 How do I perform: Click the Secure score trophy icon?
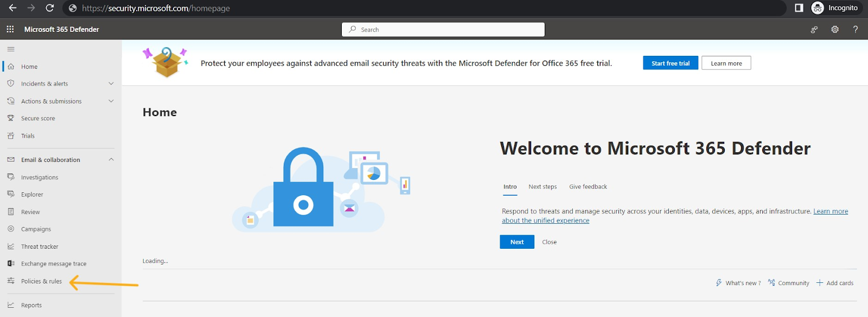tap(11, 118)
